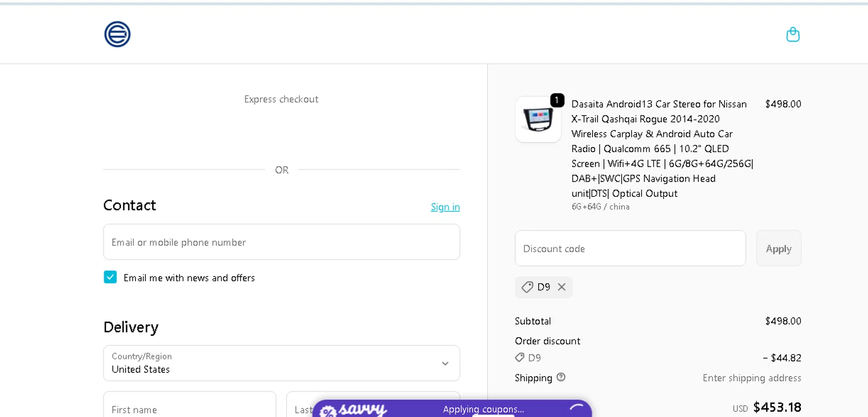Focus the First name field
Image resolution: width=868 pixels, height=417 pixels.
[190, 405]
